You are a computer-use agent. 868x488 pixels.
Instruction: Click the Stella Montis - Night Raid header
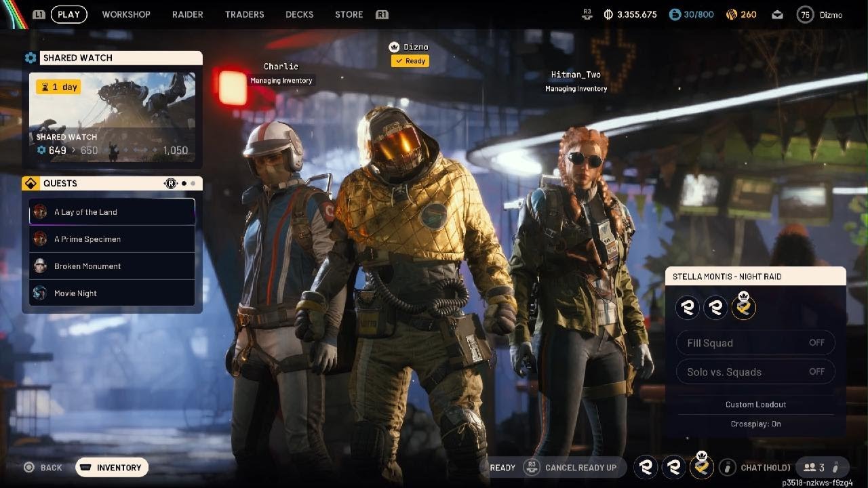click(x=755, y=276)
